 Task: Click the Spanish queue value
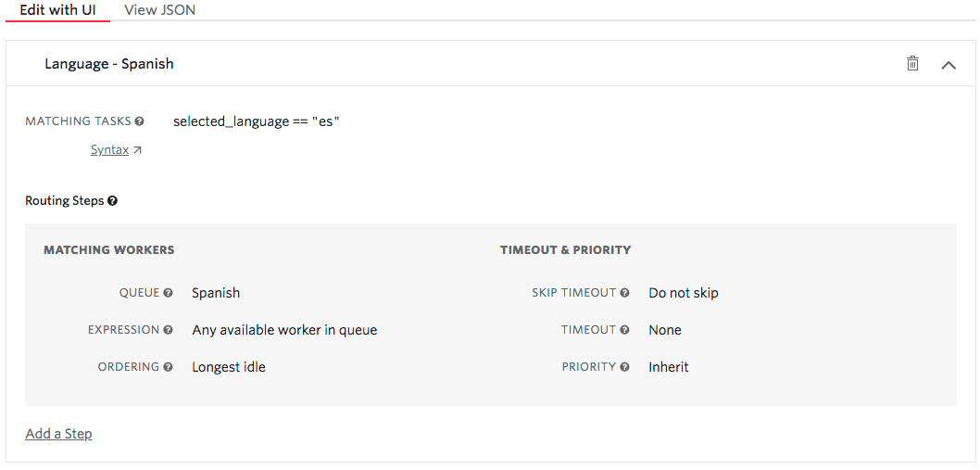click(216, 293)
